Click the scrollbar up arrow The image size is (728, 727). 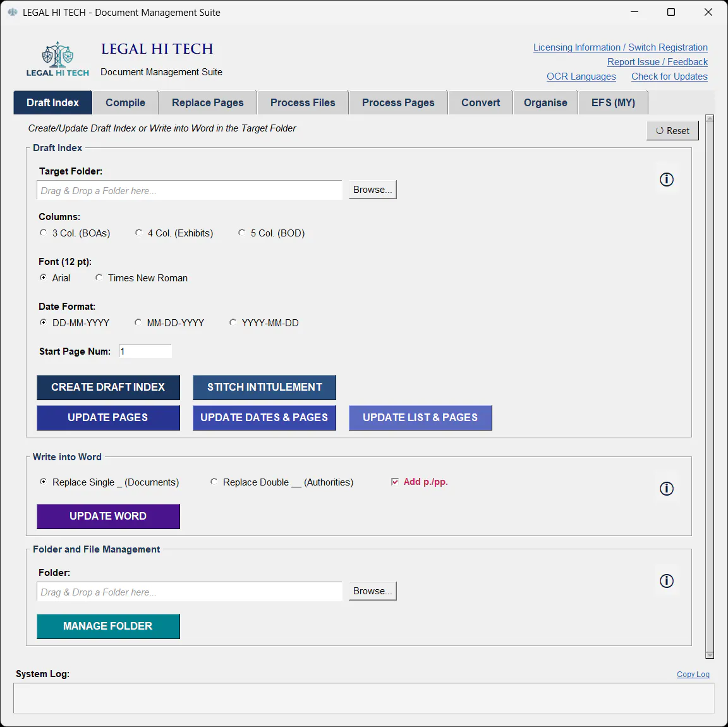point(709,118)
